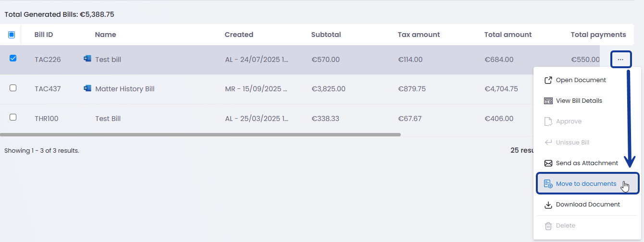The image size is (644, 242).
Task: Check the TAC437 row checkbox
Action: pos(13,88)
